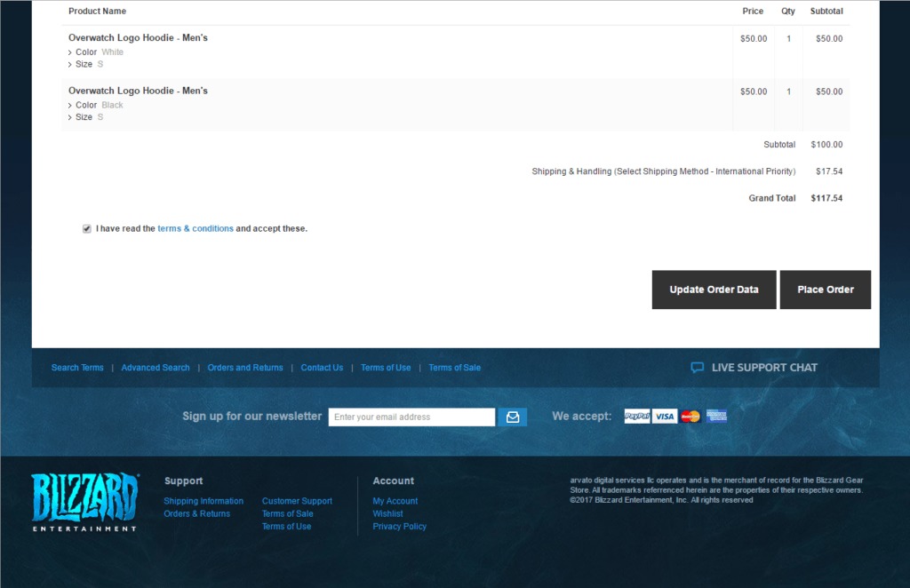This screenshot has width=910, height=588.
Task: Open the live support chat bubble icon
Action: click(697, 368)
